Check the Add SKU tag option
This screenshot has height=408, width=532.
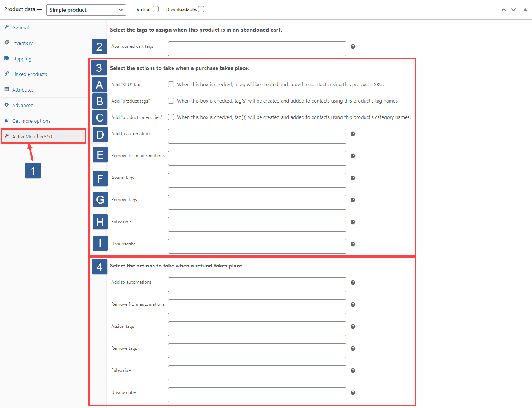pos(171,84)
